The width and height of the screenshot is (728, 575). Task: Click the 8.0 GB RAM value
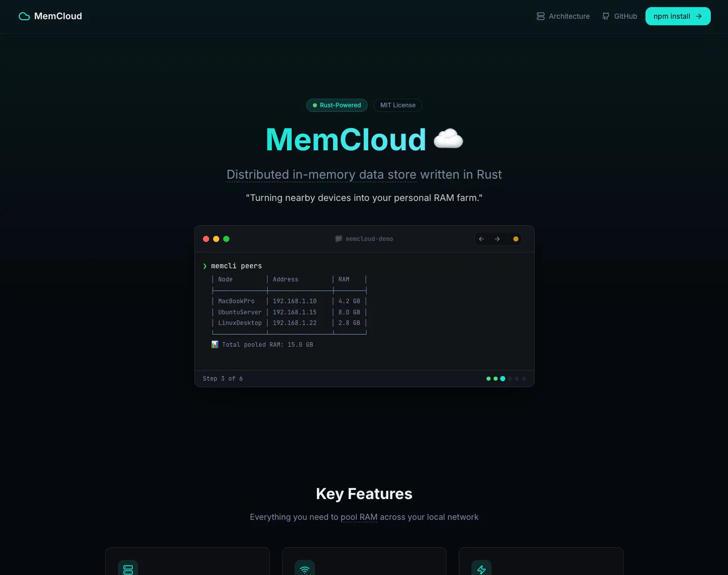[349, 312]
